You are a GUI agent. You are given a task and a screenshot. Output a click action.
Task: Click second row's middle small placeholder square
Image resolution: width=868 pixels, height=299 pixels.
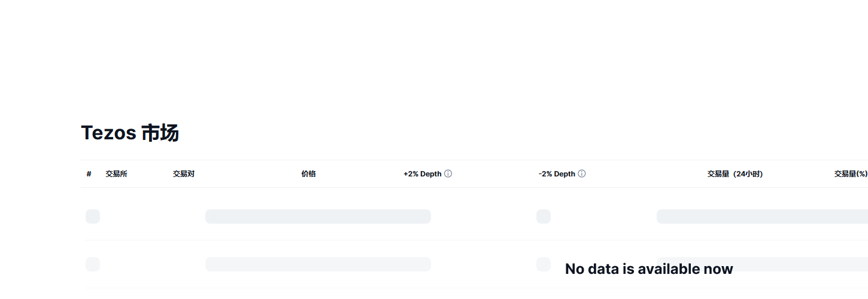pos(544,264)
